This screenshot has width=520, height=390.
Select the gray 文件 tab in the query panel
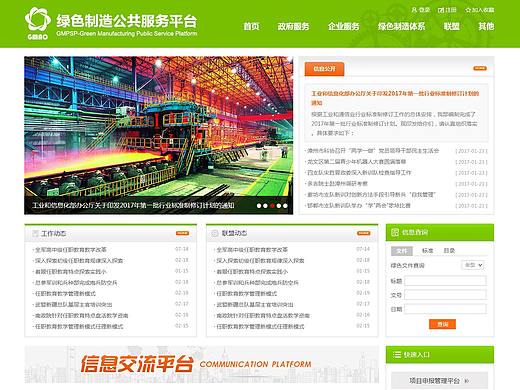point(402,251)
